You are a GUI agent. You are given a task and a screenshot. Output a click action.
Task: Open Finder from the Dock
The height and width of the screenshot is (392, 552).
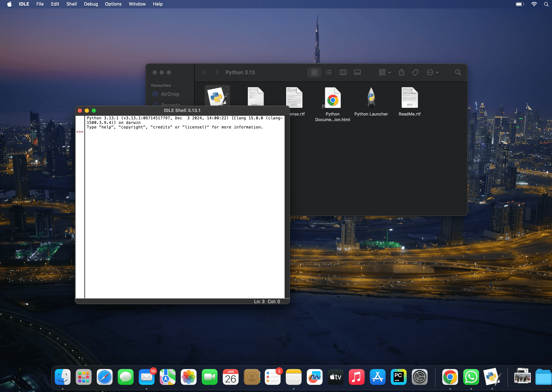[x=63, y=377]
